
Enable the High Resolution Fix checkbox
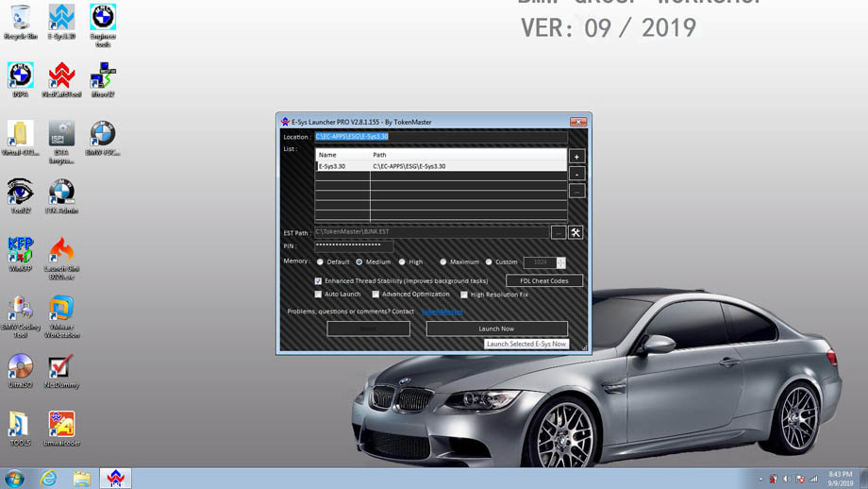point(464,295)
